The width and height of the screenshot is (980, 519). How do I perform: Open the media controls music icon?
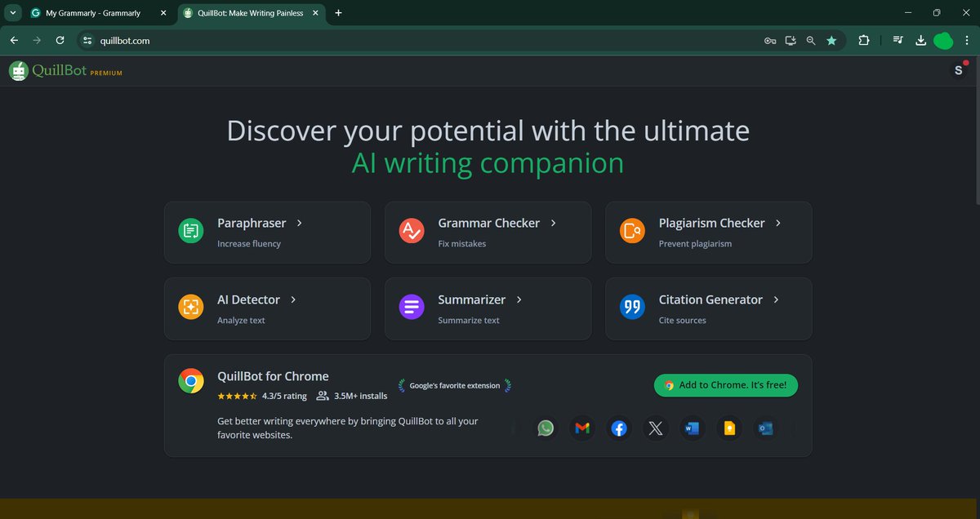898,40
